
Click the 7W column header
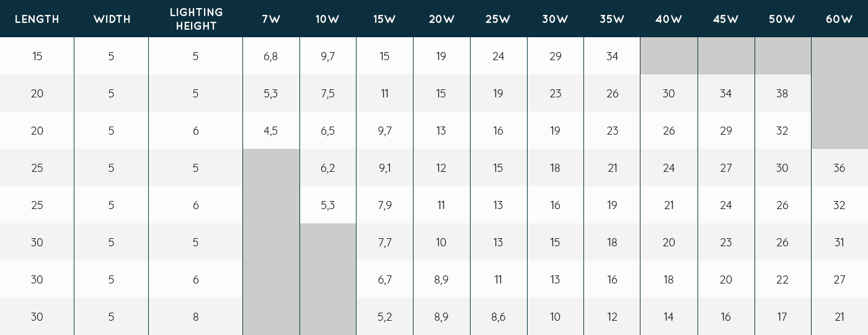tap(271, 19)
